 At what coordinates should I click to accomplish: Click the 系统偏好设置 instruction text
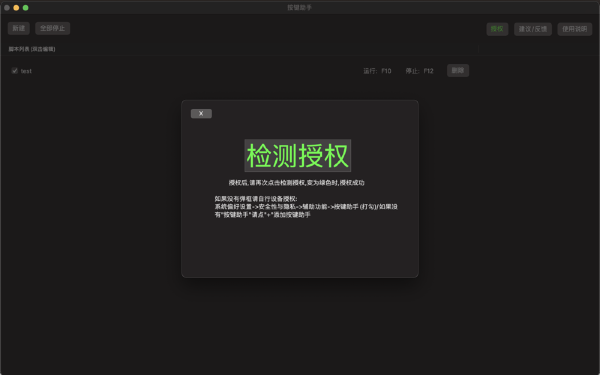click(306, 207)
